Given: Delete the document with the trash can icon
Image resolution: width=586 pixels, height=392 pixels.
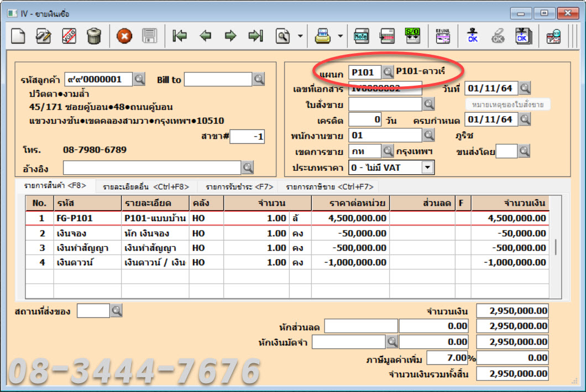Looking at the screenshot, I should pos(94,36).
